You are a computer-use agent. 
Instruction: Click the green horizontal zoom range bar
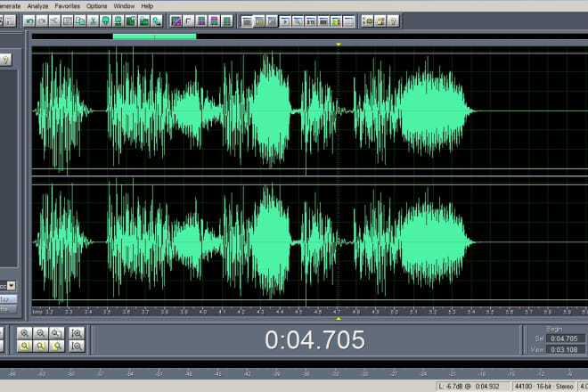tap(154, 37)
